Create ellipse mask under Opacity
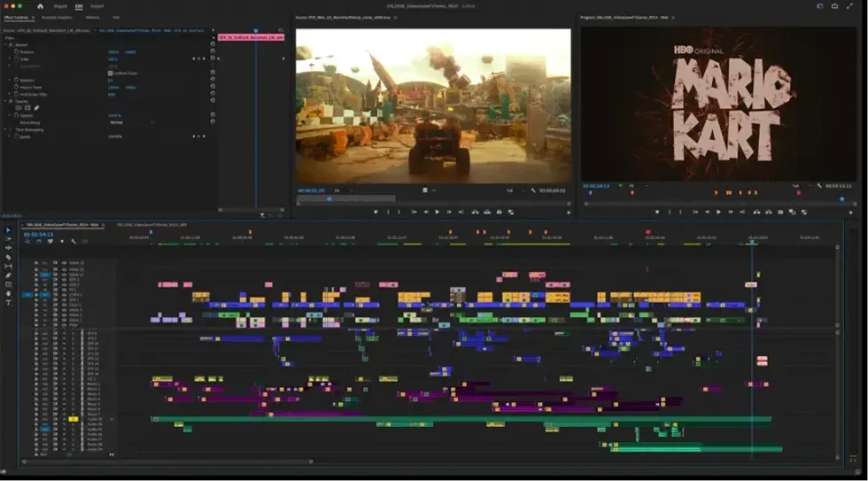The height and width of the screenshot is (481, 868). click(19, 108)
